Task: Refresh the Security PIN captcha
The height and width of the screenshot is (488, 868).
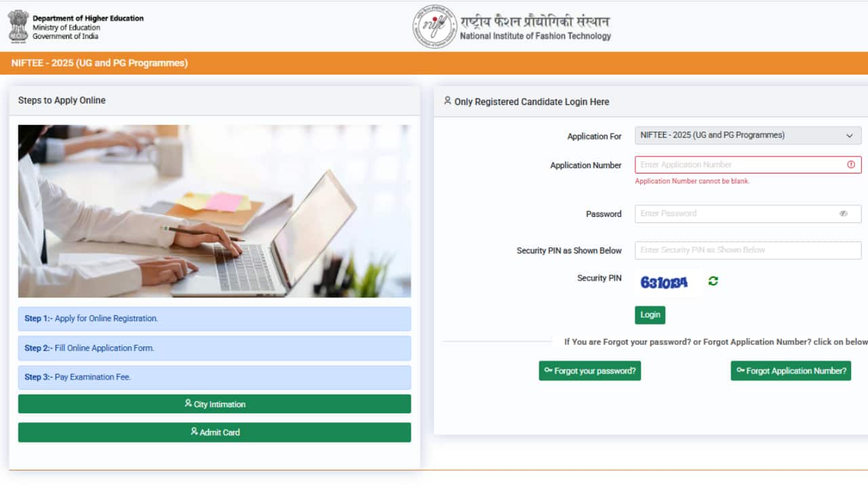Action: [713, 281]
